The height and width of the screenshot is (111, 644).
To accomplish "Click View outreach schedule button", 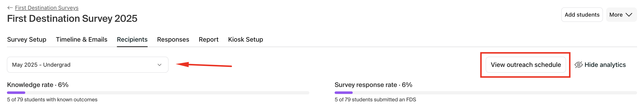I will pos(526,65).
